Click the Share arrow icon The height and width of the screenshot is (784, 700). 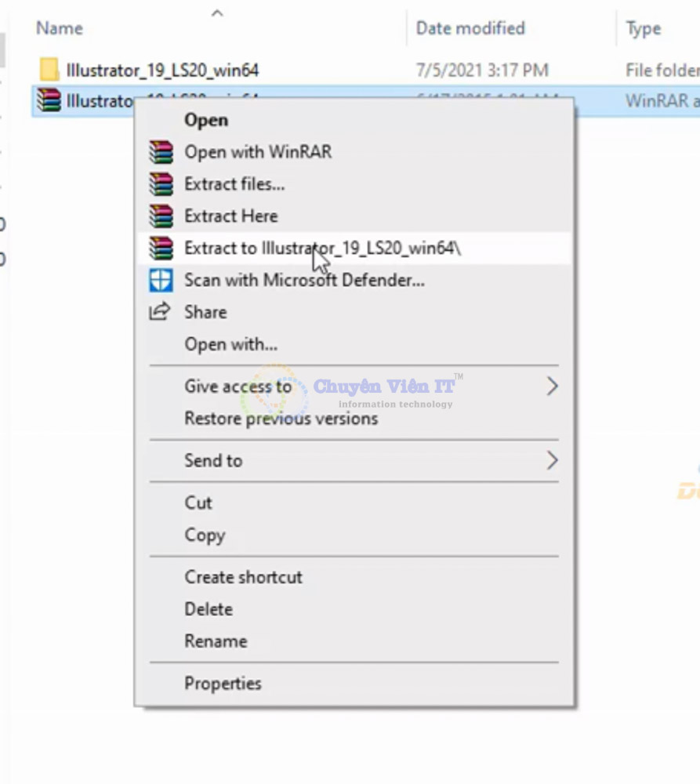pyautogui.click(x=161, y=312)
